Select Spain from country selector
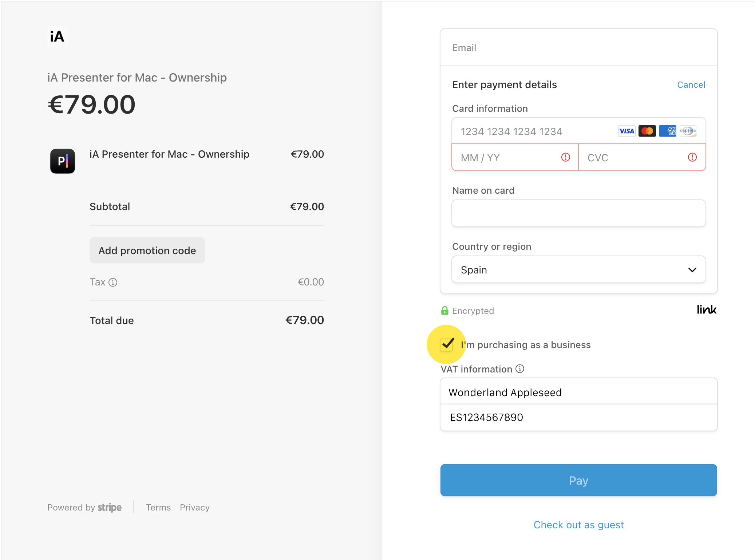The height and width of the screenshot is (560, 755). [578, 269]
